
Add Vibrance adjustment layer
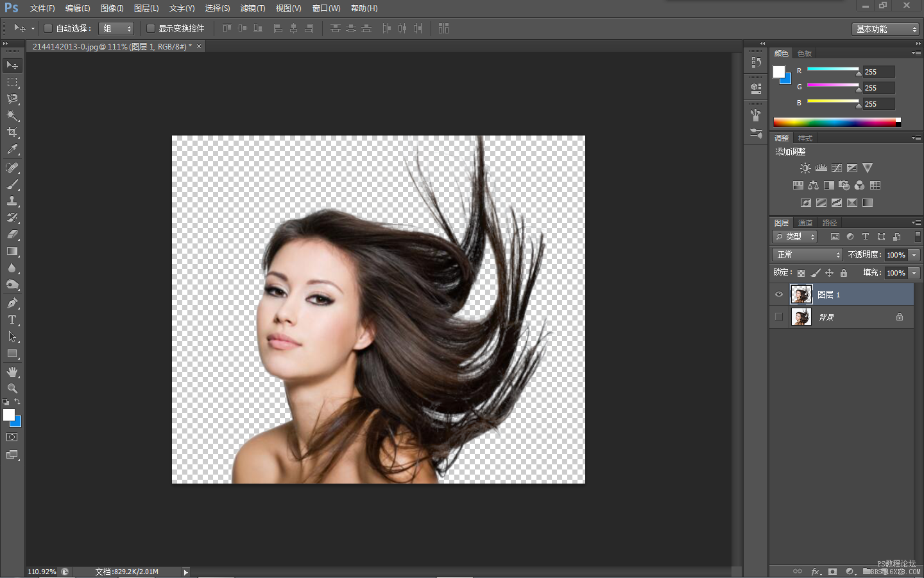pyautogui.click(x=868, y=168)
